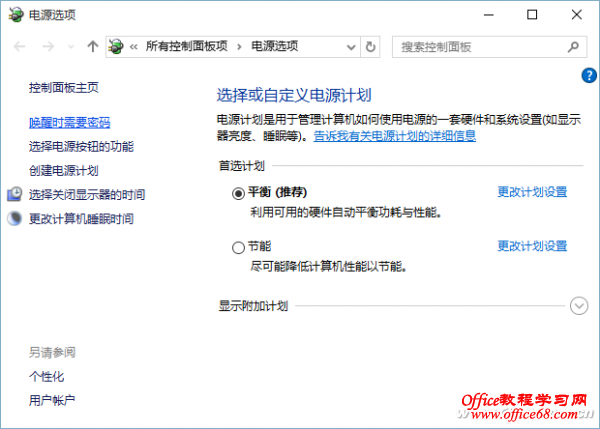Screen dimensions: 600x429
Task: Click the moon icon beside 更改计算机睡眠时间
Action: click(x=15, y=218)
